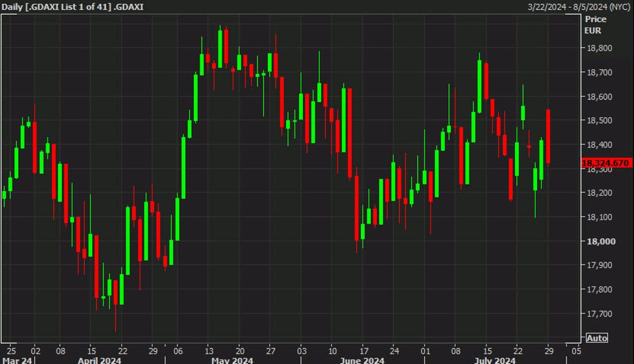Click the Price EUR axis heading
This screenshot has height=364, width=634.
pyautogui.click(x=595, y=25)
